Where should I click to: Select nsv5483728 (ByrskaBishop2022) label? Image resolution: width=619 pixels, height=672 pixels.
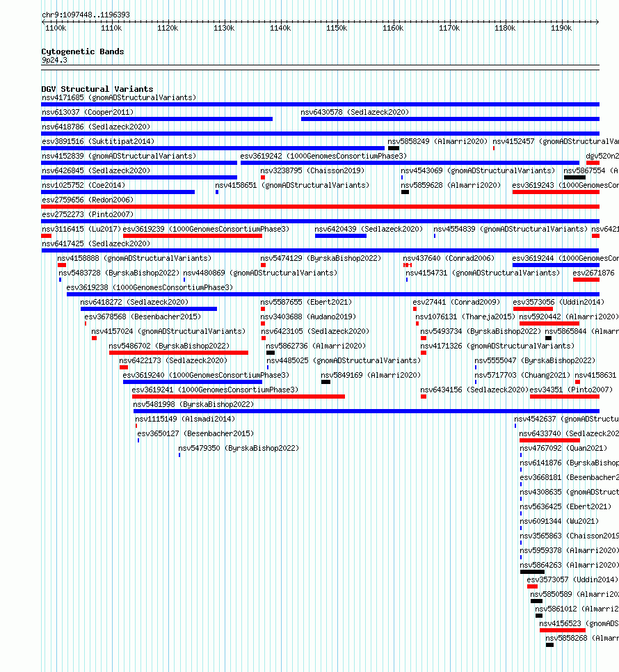click(119, 273)
